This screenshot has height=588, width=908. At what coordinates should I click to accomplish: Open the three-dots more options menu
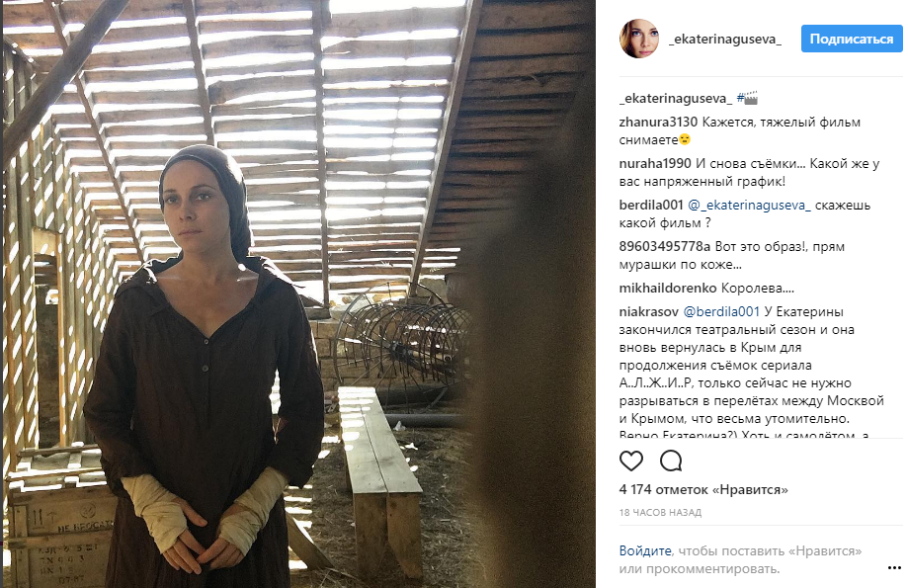[894, 567]
